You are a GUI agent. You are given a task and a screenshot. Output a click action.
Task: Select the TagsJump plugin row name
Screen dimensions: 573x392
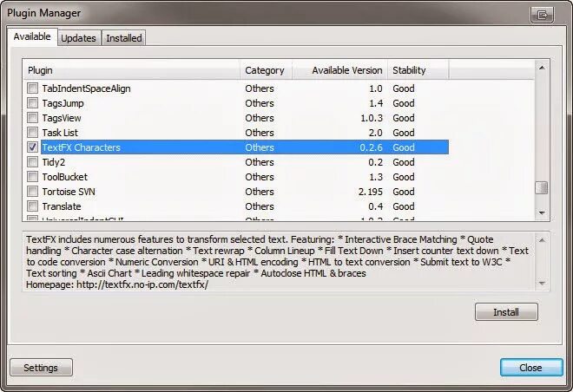tap(63, 103)
